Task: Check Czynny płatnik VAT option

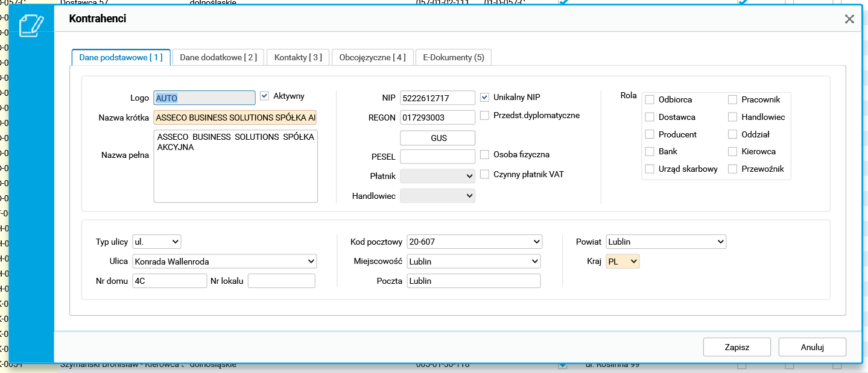Action: pos(484,174)
